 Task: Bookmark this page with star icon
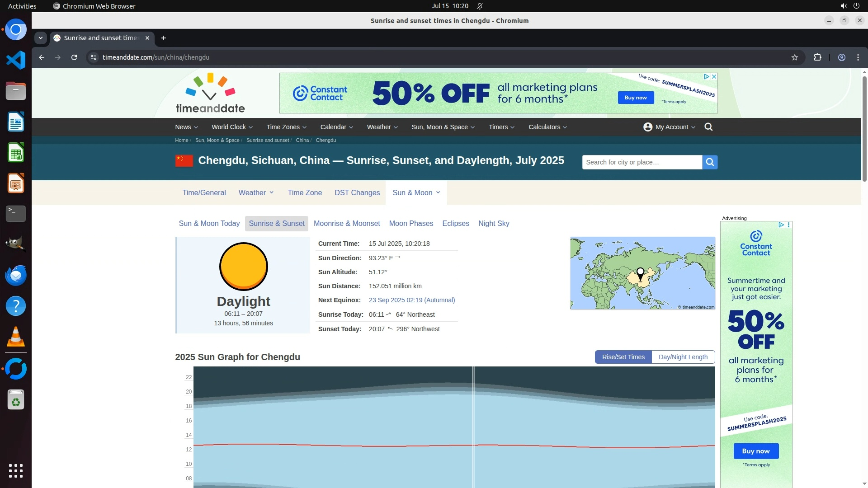click(795, 57)
